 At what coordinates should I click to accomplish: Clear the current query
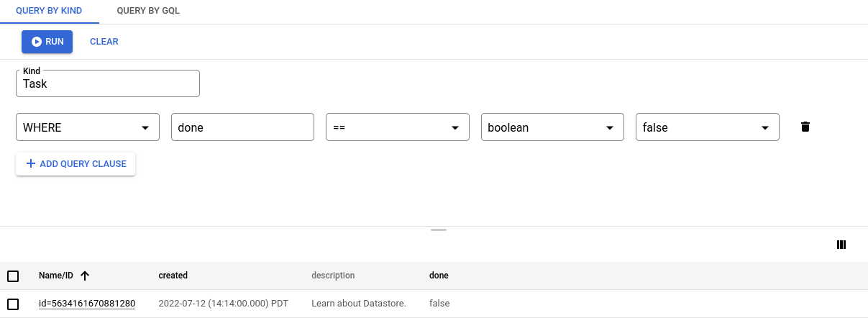pos(104,42)
